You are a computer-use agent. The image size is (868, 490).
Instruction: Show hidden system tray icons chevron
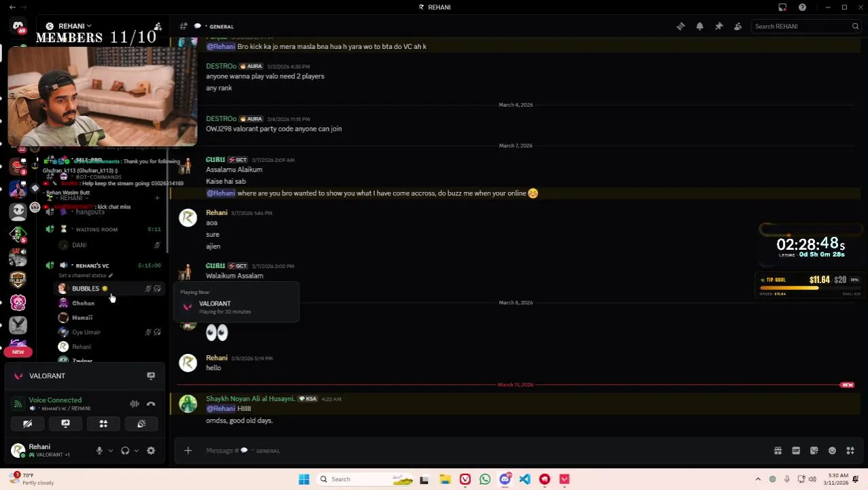[x=758, y=479]
